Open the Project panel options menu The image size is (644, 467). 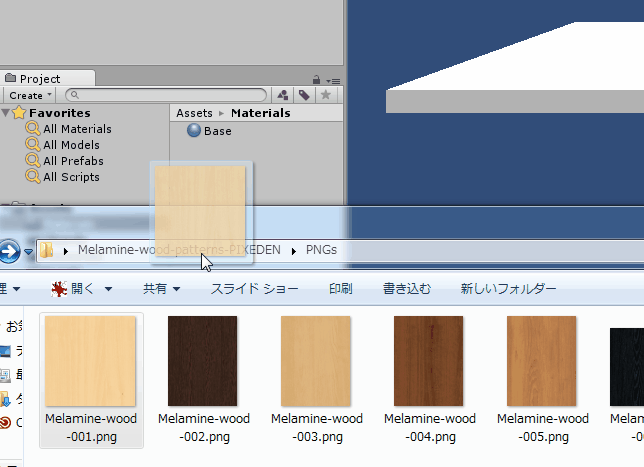point(334,81)
